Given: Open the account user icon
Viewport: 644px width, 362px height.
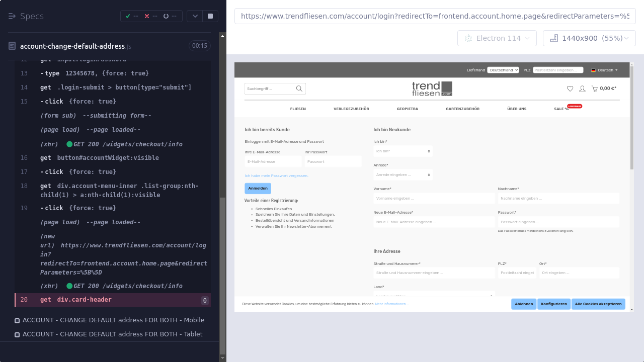Looking at the screenshot, I should coord(582,88).
